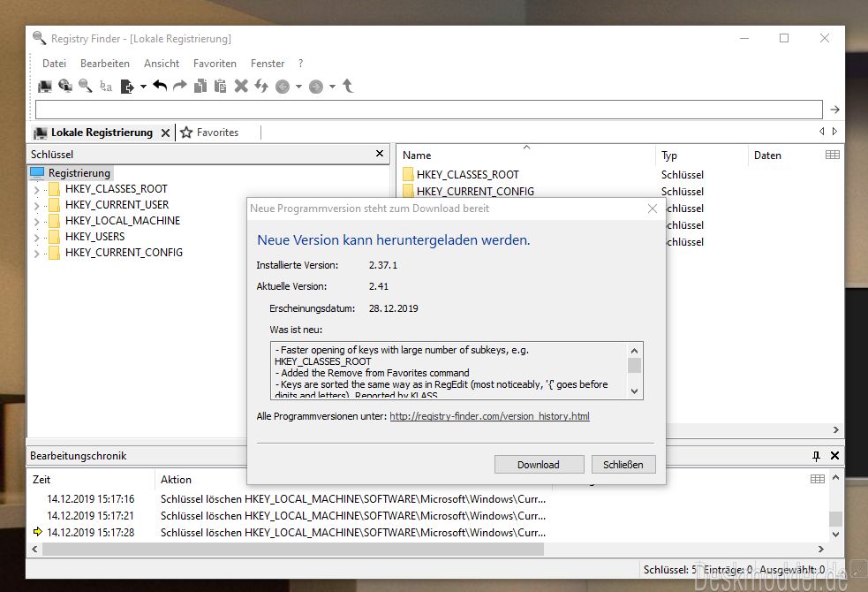Click the scroll-down arrow in Was ist neu box
This screenshot has height=592, width=868.
point(634,391)
